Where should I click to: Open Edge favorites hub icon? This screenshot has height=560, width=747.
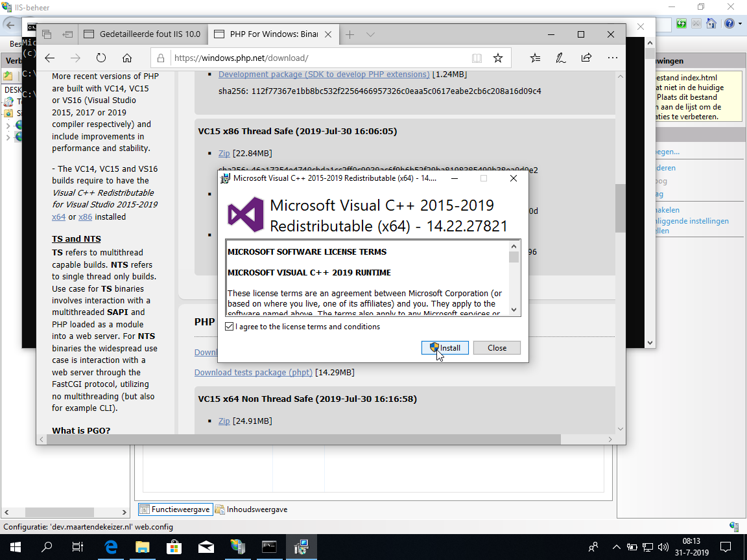pos(535,58)
